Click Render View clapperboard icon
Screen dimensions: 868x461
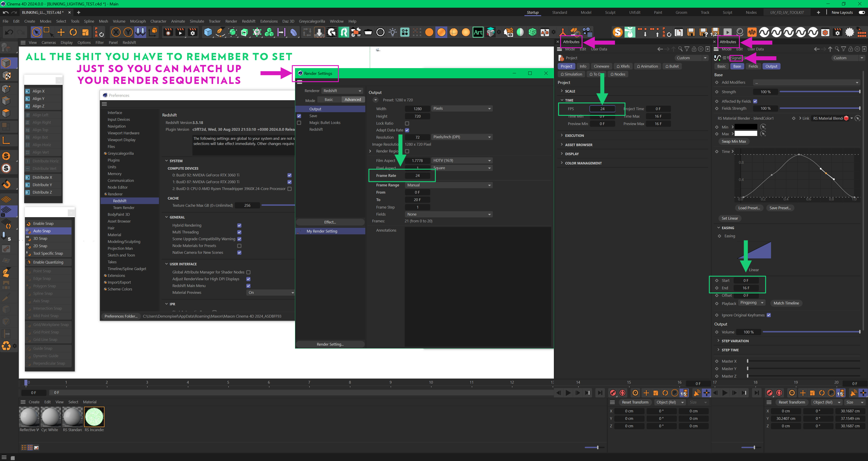(168, 32)
